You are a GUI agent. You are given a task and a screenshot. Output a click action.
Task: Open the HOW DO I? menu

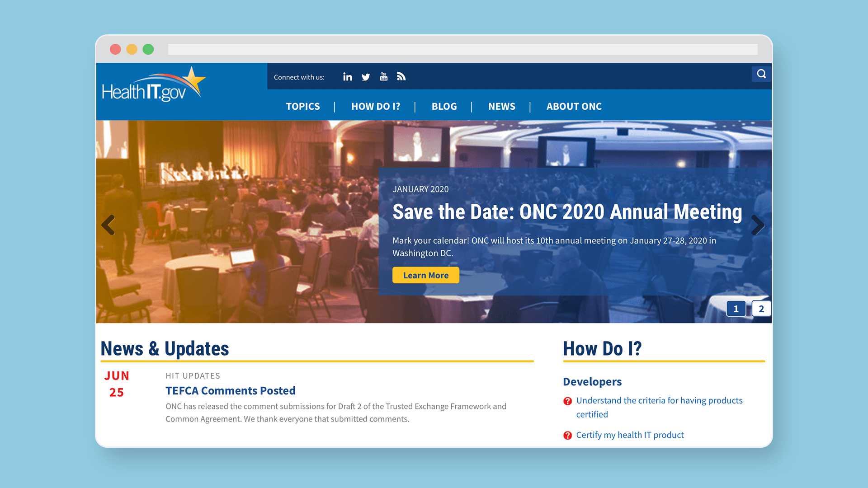(376, 107)
